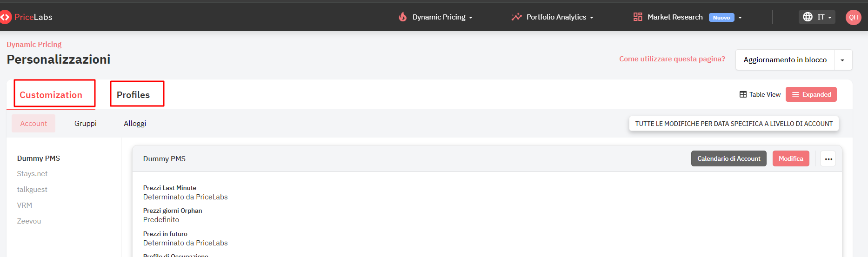Click the Modifica button
Screen dimensions: 868x257
coord(791,158)
